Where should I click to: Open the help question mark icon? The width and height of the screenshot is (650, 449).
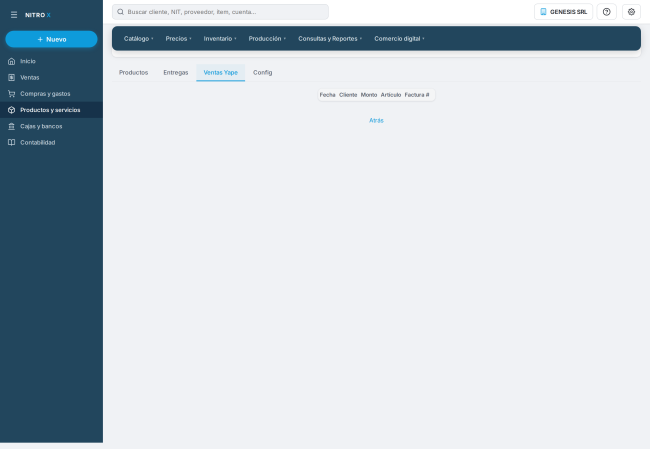[x=606, y=12]
